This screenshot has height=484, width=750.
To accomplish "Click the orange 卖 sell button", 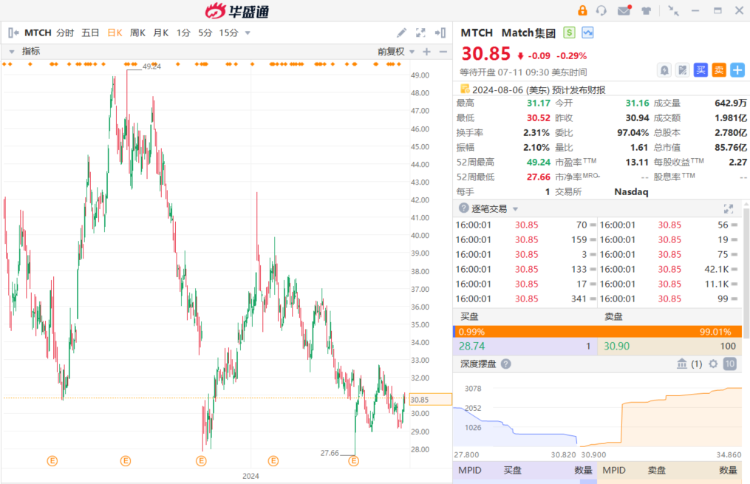I will [719, 70].
